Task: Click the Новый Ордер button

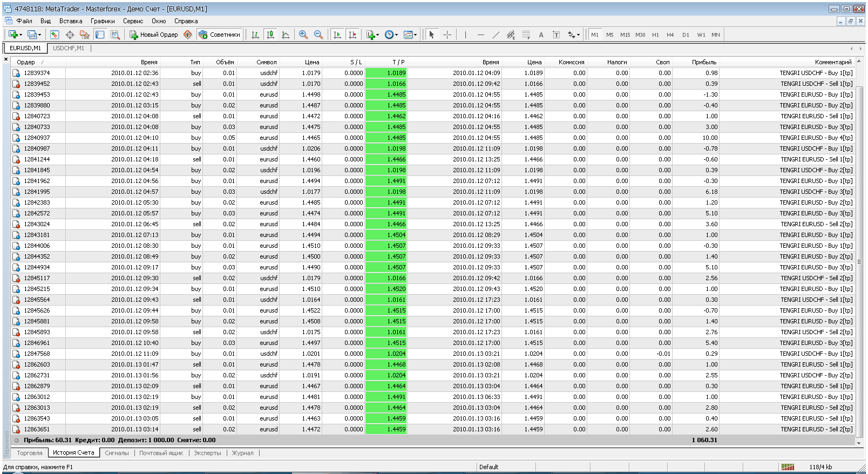Action: pyautogui.click(x=154, y=35)
